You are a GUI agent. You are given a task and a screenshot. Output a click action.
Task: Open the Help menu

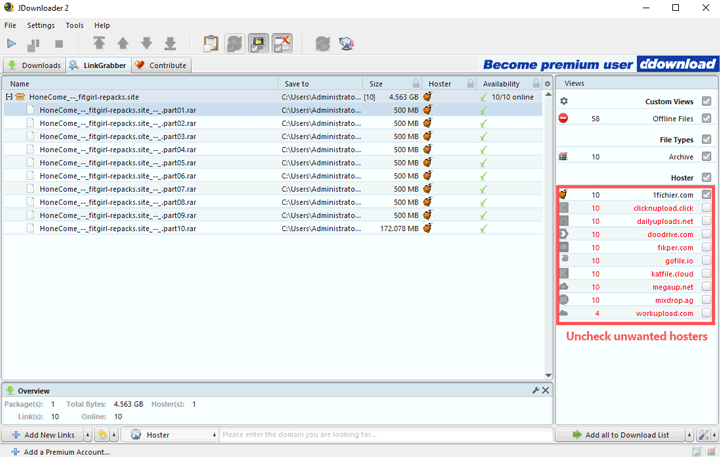pos(102,25)
